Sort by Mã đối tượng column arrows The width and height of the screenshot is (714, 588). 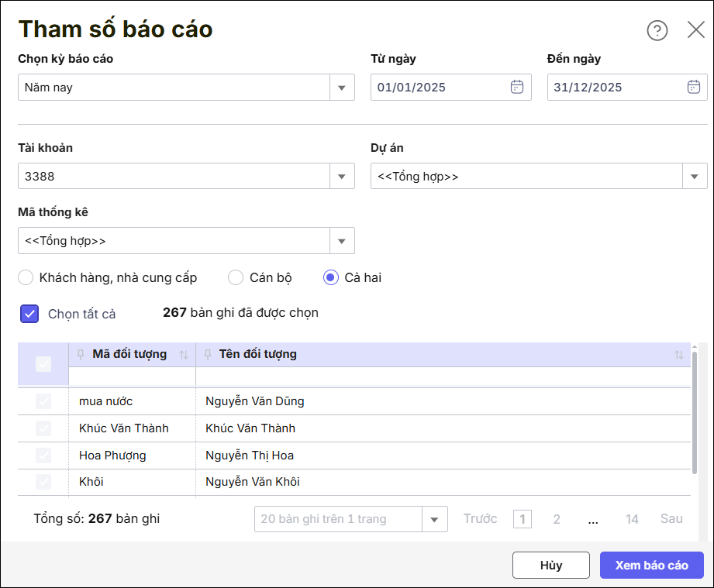pos(184,355)
